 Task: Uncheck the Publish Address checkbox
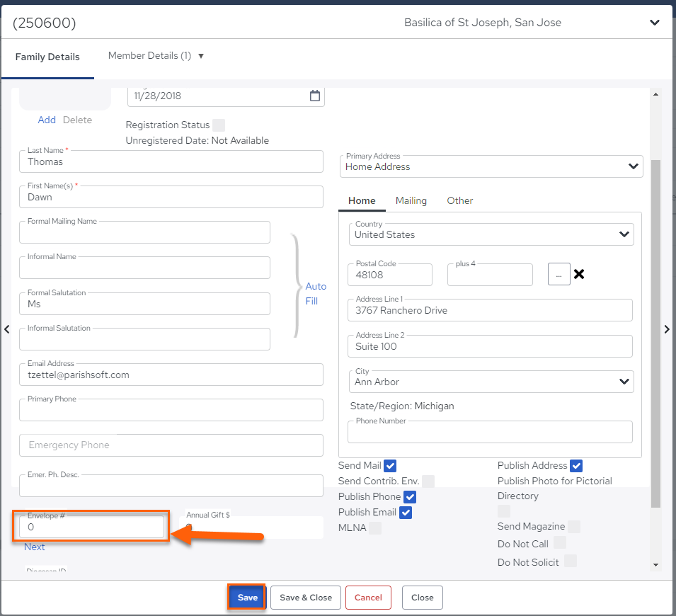pyautogui.click(x=576, y=466)
